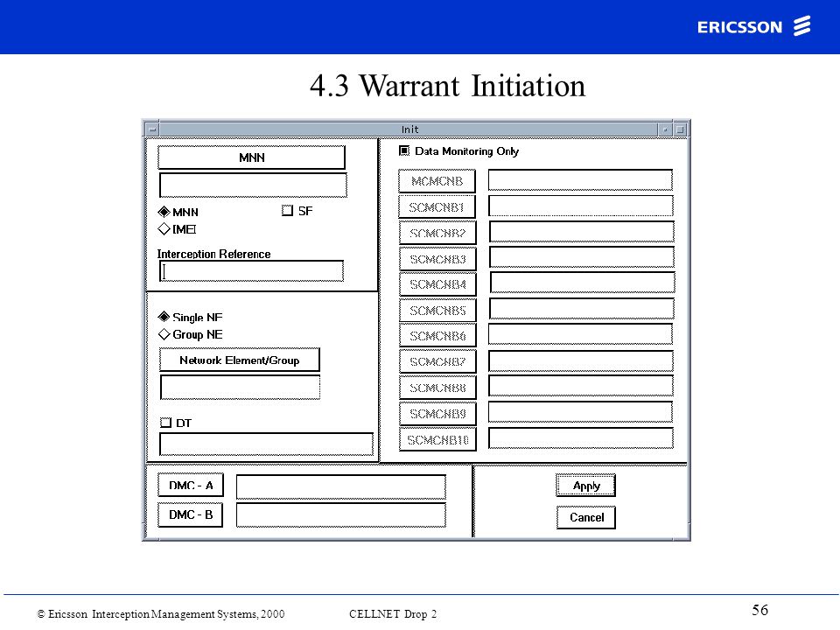Click the DMC - B button

pyautogui.click(x=191, y=514)
